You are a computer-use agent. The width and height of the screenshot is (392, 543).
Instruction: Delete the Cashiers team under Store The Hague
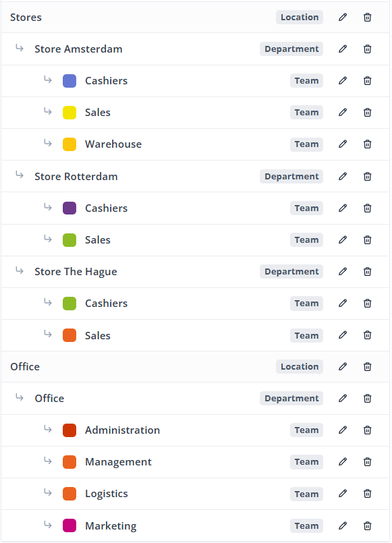point(367,303)
